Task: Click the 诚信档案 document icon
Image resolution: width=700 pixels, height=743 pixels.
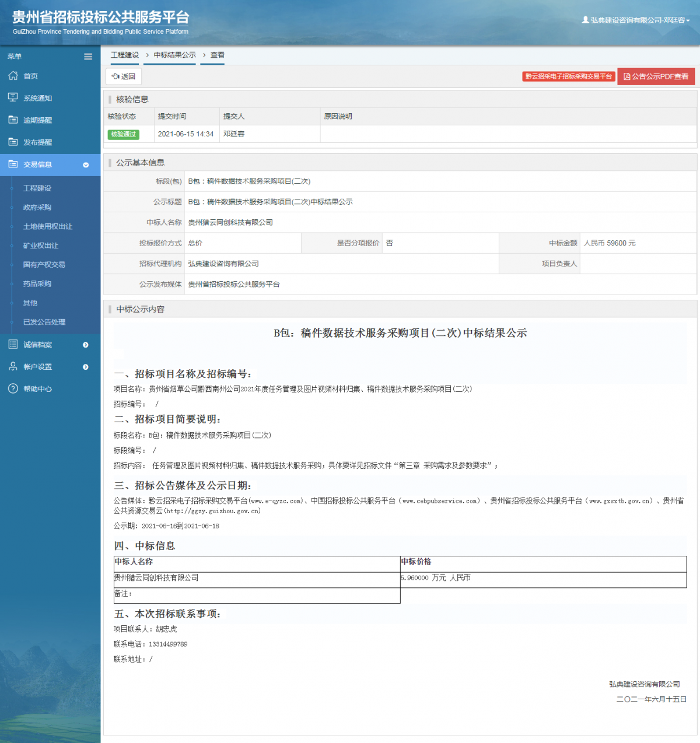Action: [x=13, y=345]
